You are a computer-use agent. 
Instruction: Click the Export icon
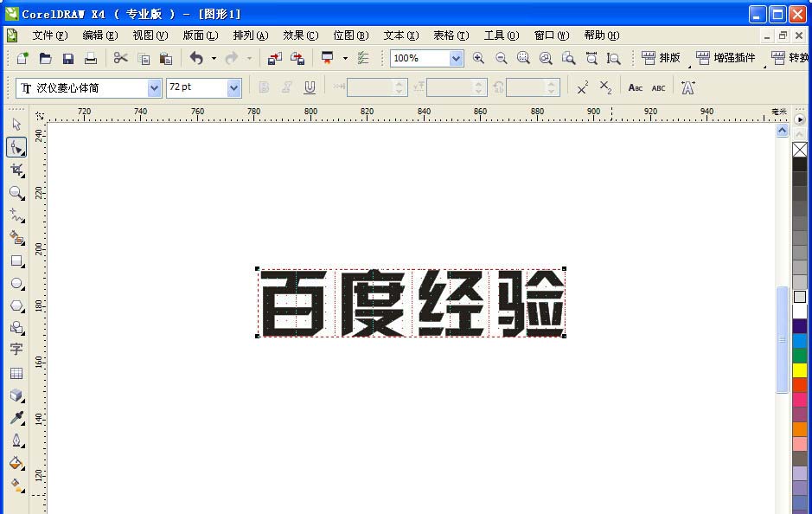[297, 58]
